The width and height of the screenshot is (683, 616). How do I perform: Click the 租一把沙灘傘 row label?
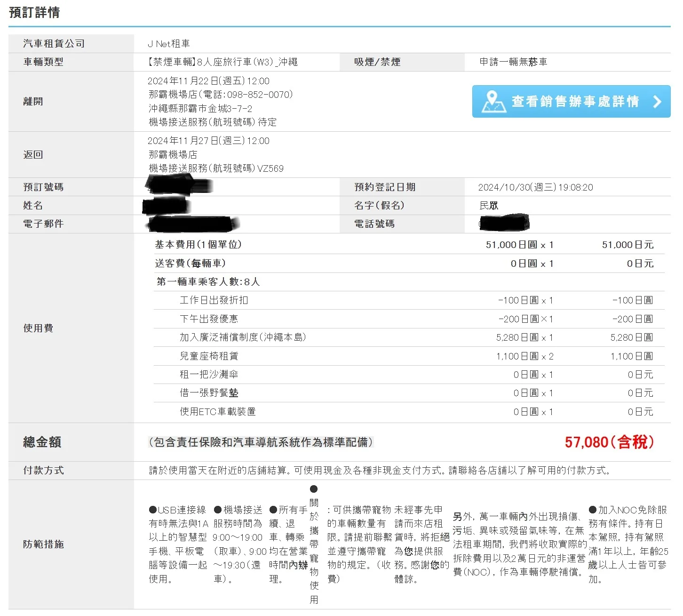(x=209, y=375)
